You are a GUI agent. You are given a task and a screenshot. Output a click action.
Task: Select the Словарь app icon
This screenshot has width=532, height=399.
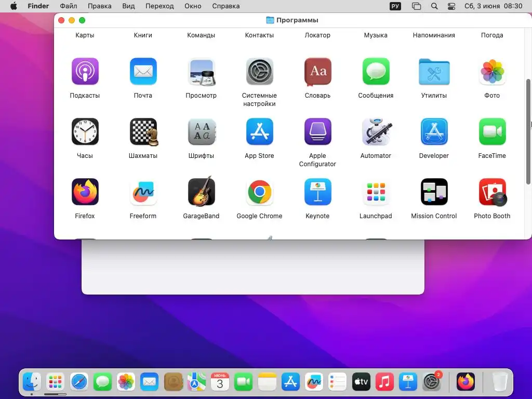317,71
